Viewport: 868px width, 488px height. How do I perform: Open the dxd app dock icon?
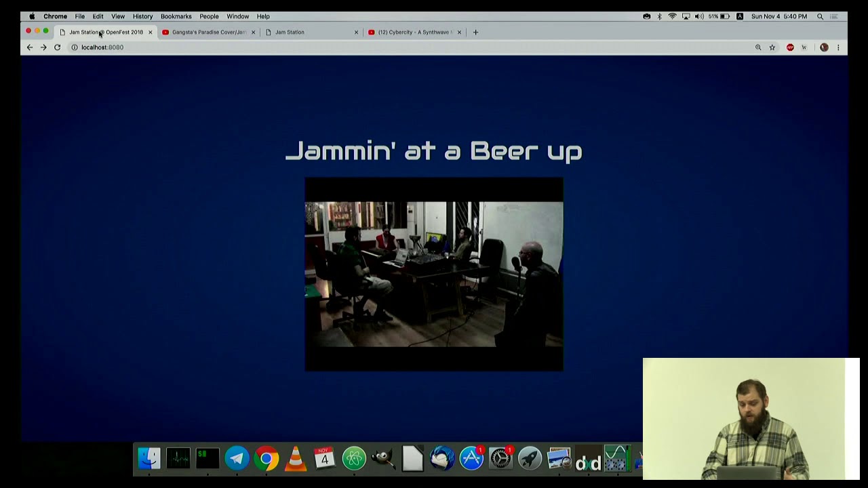[x=588, y=459]
